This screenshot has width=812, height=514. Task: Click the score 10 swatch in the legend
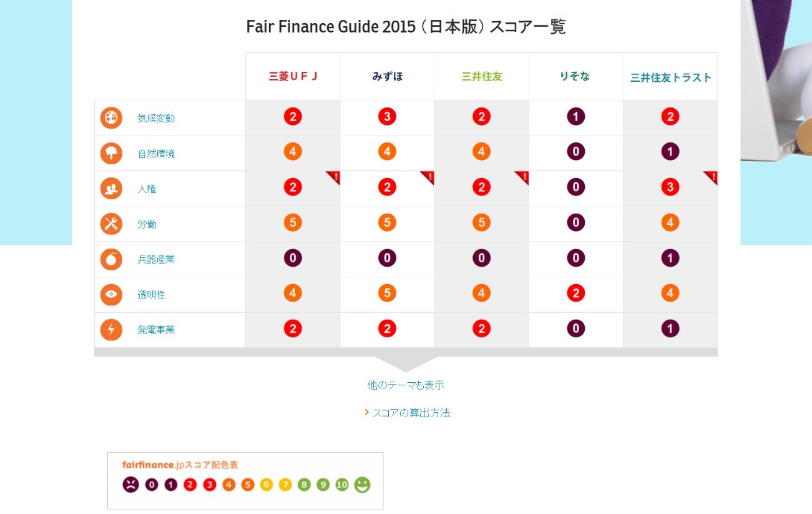(x=342, y=485)
